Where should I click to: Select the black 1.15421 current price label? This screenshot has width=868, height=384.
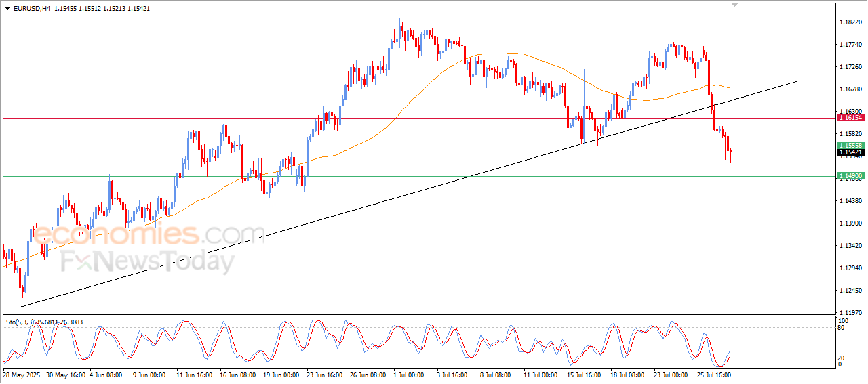850,153
